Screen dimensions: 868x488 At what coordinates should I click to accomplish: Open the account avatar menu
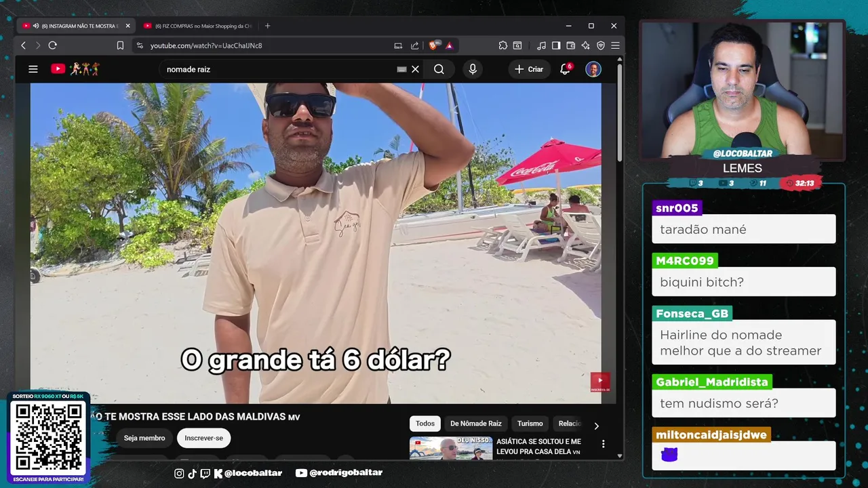[x=593, y=69]
